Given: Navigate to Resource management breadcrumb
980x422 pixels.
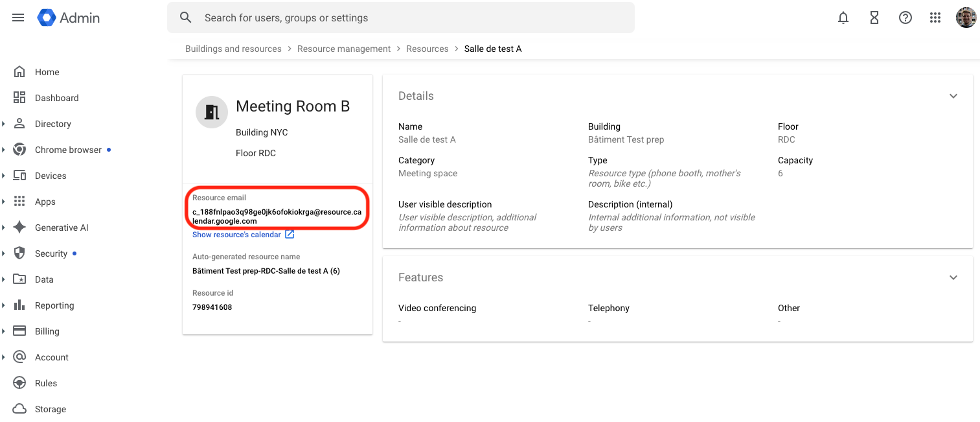Looking at the screenshot, I should [343, 48].
